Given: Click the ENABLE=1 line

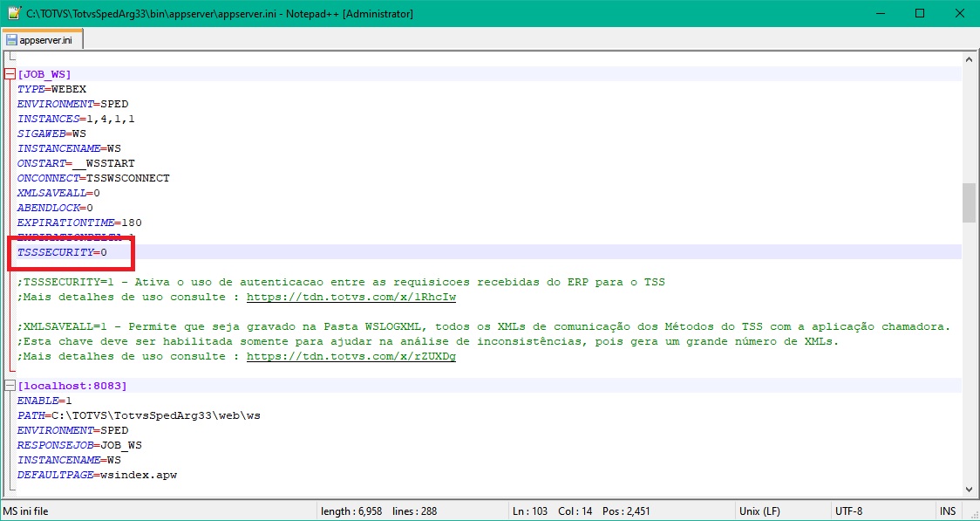Looking at the screenshot, I should 45,401.
